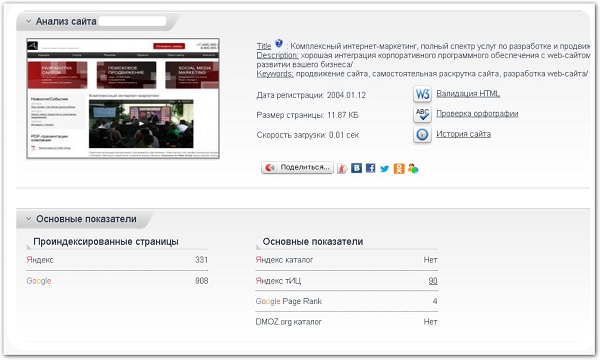
Task: Click the Google indexed pages value 908
Action: point(202,281)
